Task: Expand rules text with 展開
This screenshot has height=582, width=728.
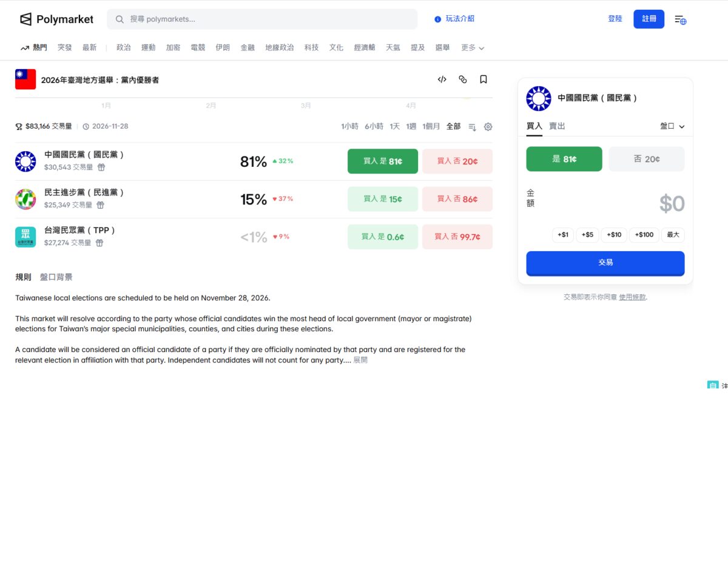Action: coord(360,360)
